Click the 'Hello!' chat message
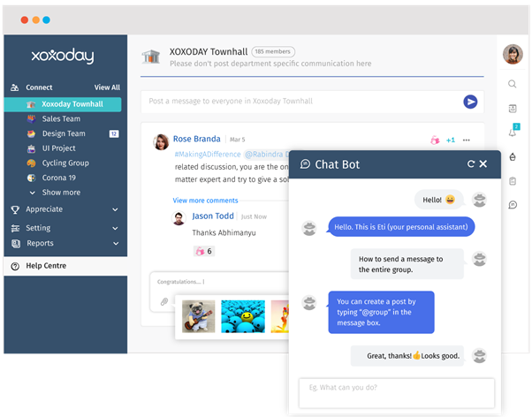This screenshot has height=417, width=532. click(x=438, y=200)
